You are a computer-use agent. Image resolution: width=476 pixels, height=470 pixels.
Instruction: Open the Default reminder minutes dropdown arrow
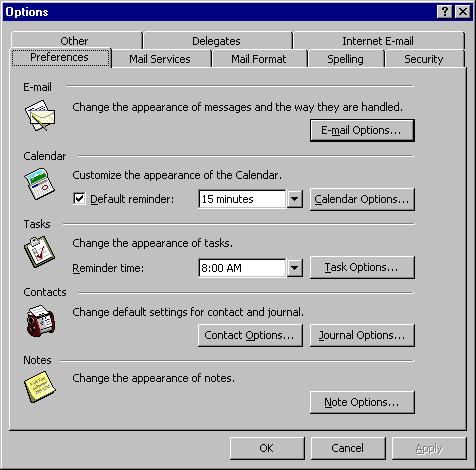coord(295,199)
